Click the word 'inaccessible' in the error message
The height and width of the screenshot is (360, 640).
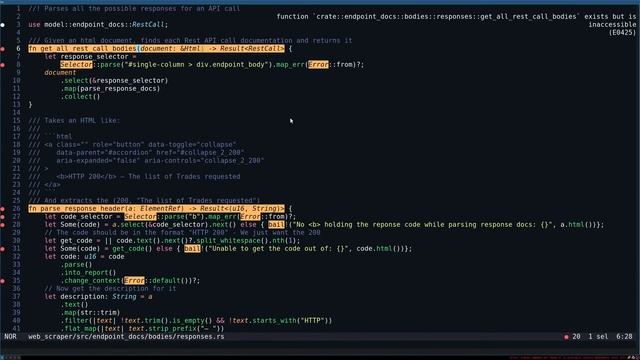pyautogui.click(x=612, y=24)
